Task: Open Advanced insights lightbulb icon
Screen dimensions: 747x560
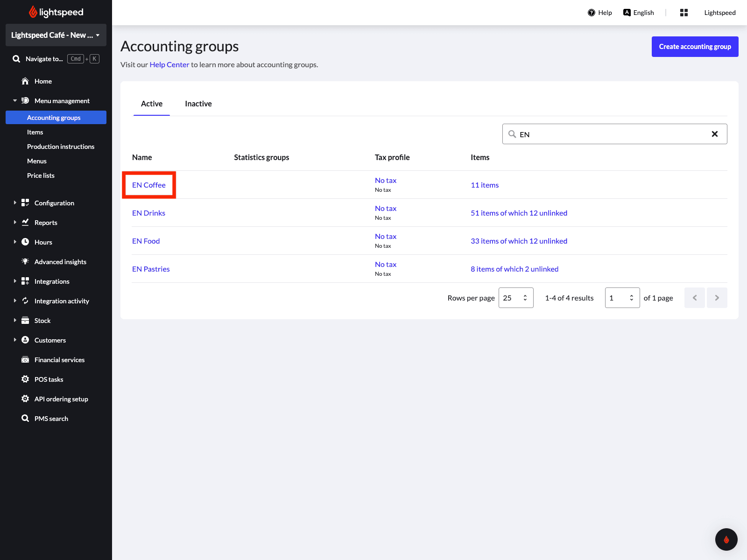Action: point(25,262)
